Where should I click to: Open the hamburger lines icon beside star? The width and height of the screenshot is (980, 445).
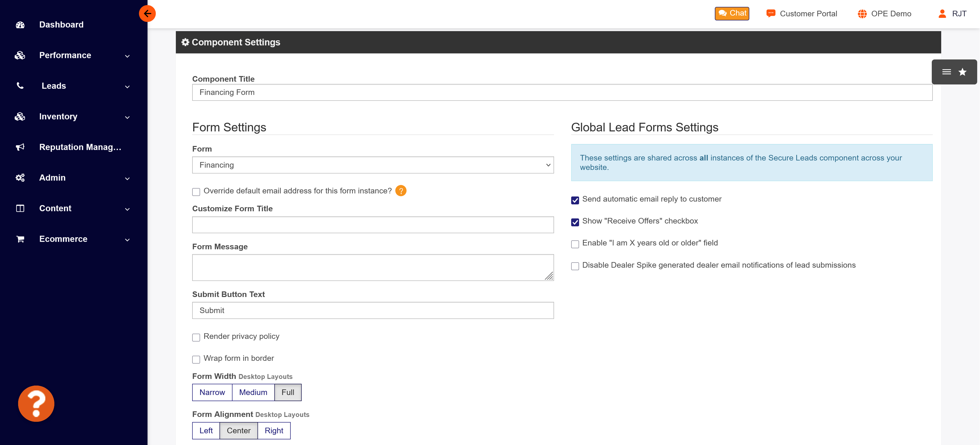[x=946, y=72]
